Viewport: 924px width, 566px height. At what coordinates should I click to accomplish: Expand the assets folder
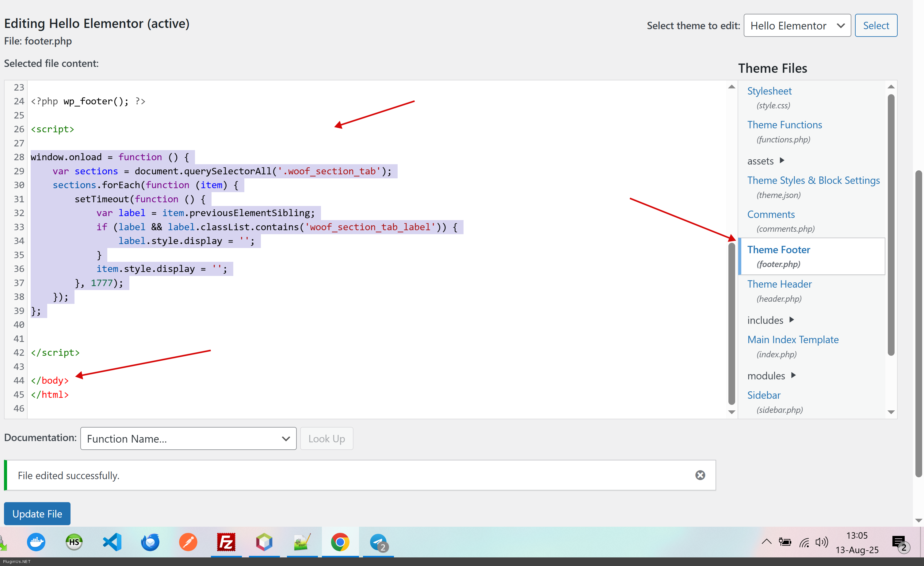click(765, 161)
